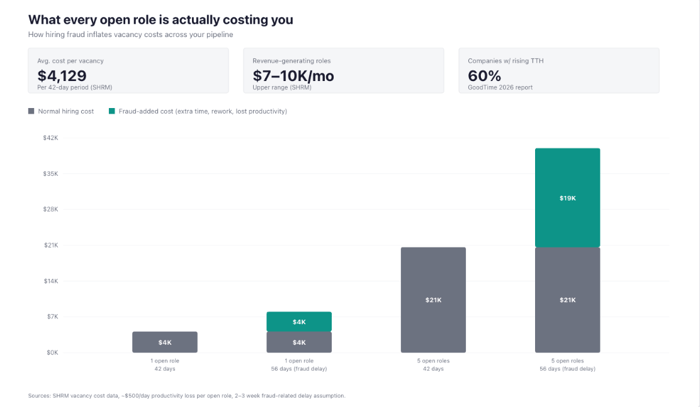The height and width of the screenshot is (407, 700).
Task: Open the $7–10K/mo revenue-generating roles card
Action: tap(343, 71)
